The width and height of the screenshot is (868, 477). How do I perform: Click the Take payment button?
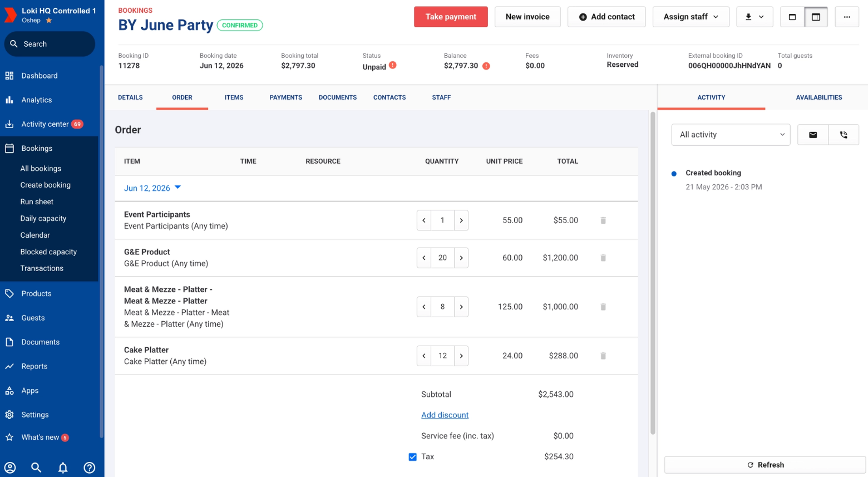[x=451, y=17]
